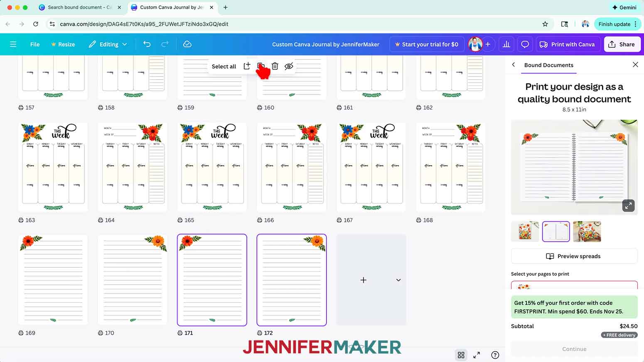Viewport: 644px width, 362px height.
Task: Select page 167 This Week thumbnail
Action: [x=371, y=167]
